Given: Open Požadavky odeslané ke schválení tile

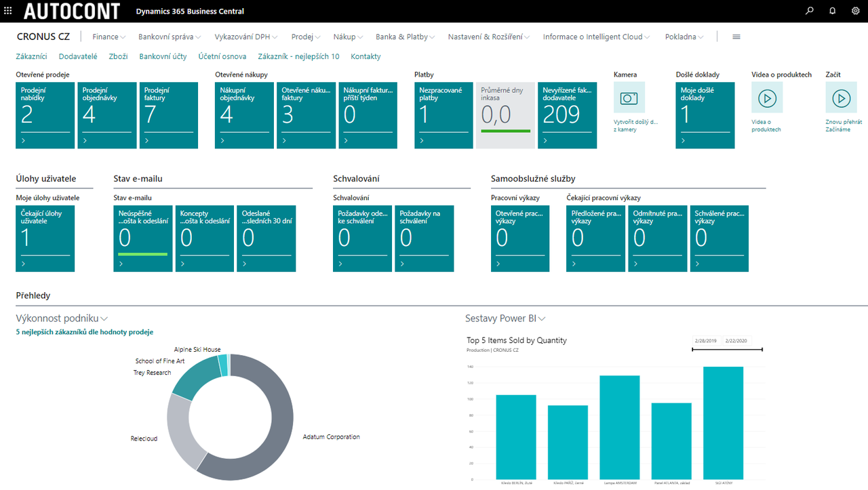Looking at the screenshot, I should coord(362,239).
